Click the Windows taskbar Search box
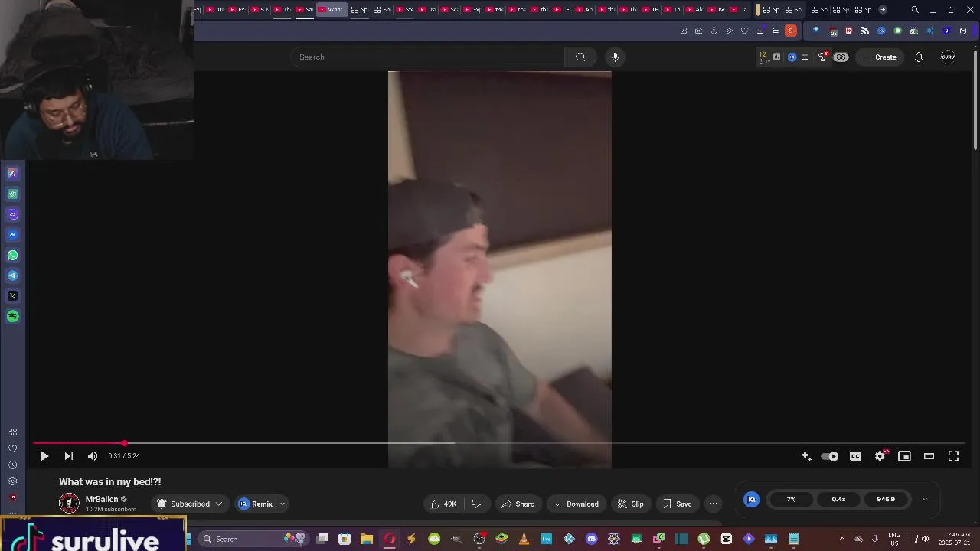 pyautogui.click(x=253, y=539)
